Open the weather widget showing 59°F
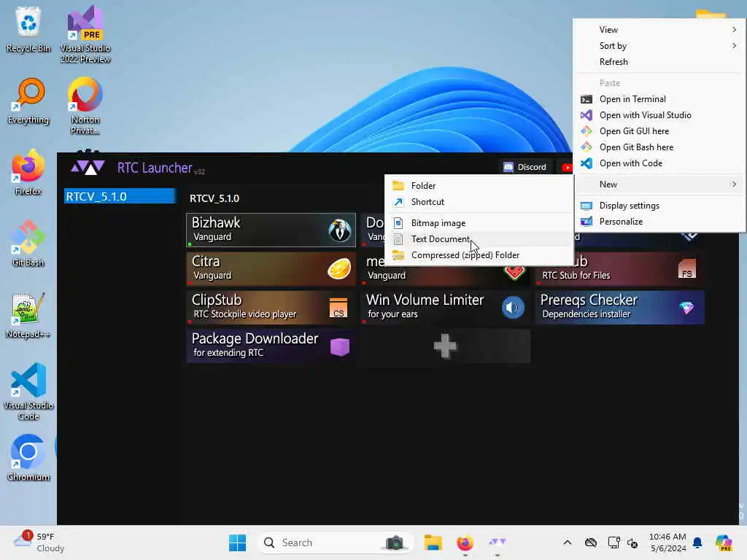Viewport: 747px width, 560px height. pyautogui.click(x=39, y=542)
